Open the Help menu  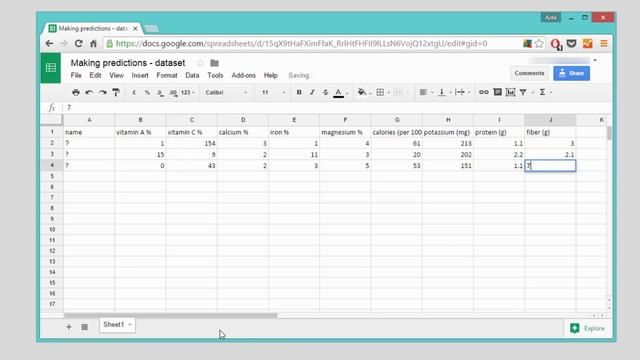pos(271,76)
